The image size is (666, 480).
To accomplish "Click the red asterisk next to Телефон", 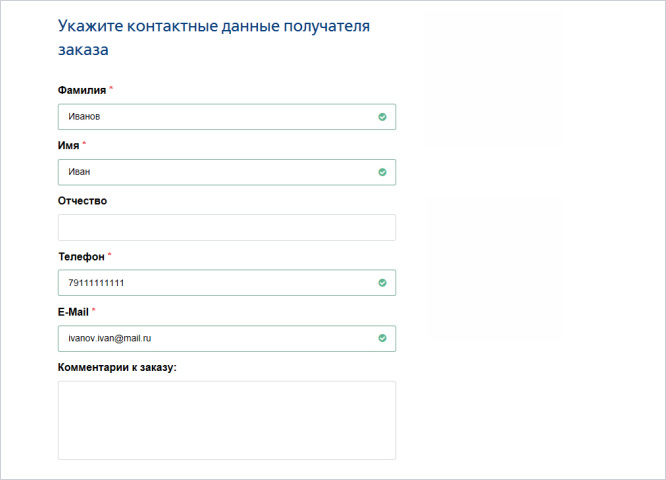I will coord(110,255).
